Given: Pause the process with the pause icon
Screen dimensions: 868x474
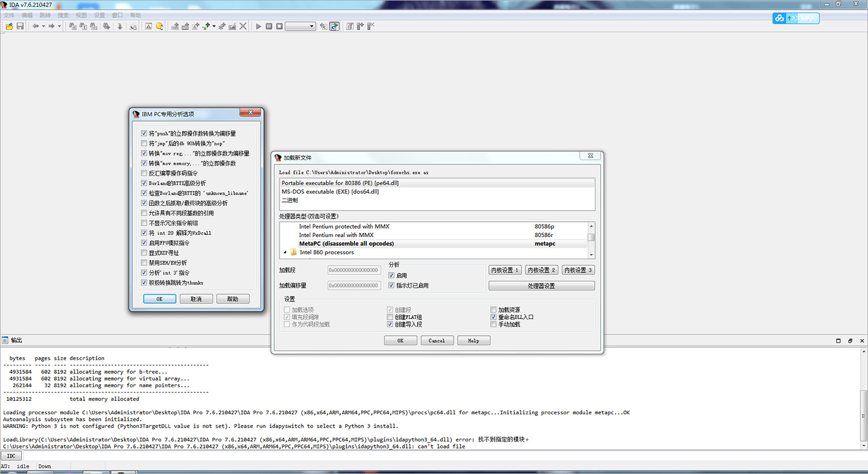Looking at the screenshot, I should [269, 26].
